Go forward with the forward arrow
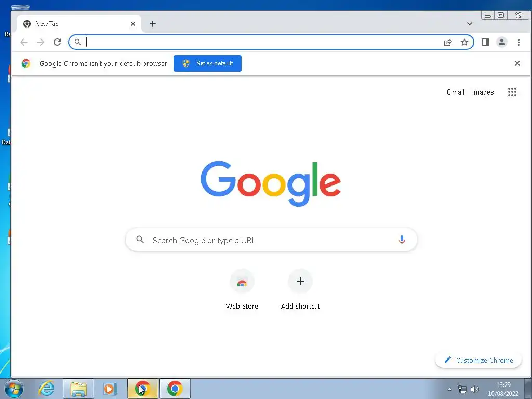 pyautogui.click(x=41, y=42)
